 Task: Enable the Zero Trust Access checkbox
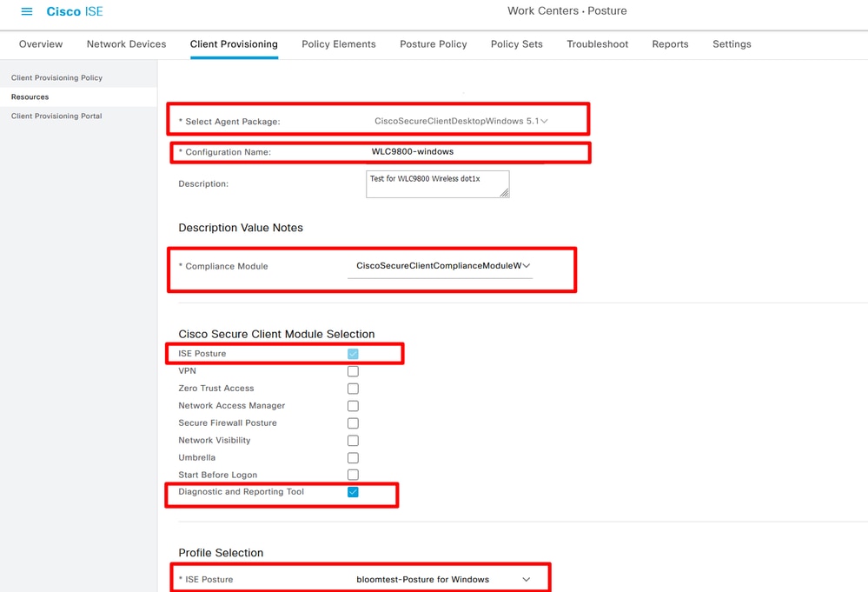coord(353,389)
